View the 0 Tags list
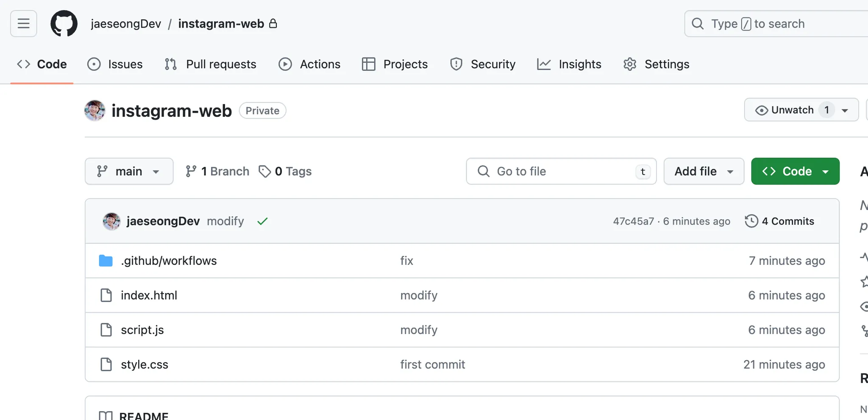The image size is (868, 420). pos(285,171)
